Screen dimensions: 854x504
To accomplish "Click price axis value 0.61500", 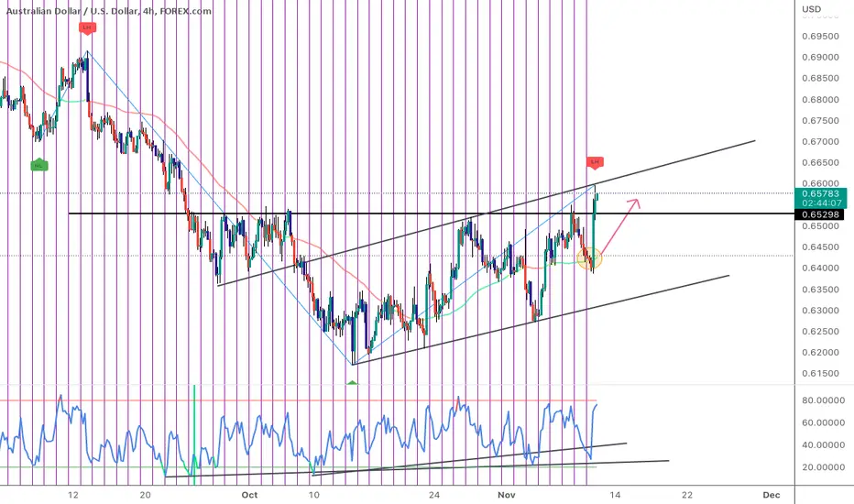I will pyautogui.click(x=820, y=373).
